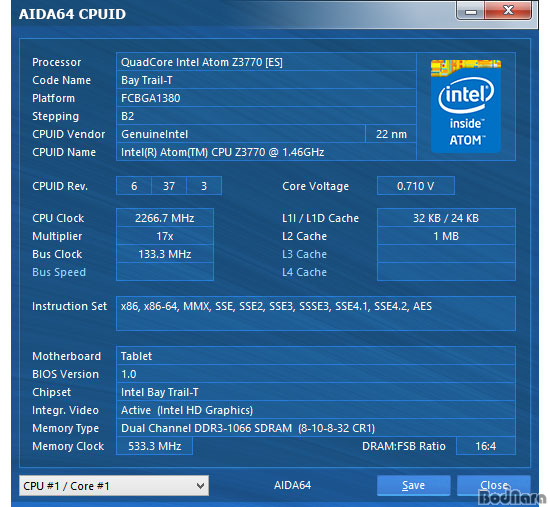Click the Save button

[x=414, y=486]
